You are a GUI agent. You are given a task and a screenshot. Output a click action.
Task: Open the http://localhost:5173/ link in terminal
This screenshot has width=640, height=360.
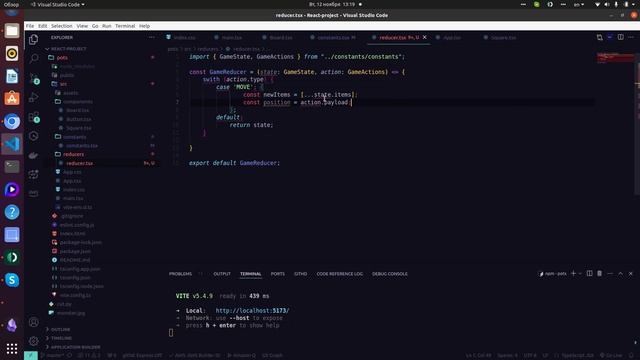click(x=252, y=311)
